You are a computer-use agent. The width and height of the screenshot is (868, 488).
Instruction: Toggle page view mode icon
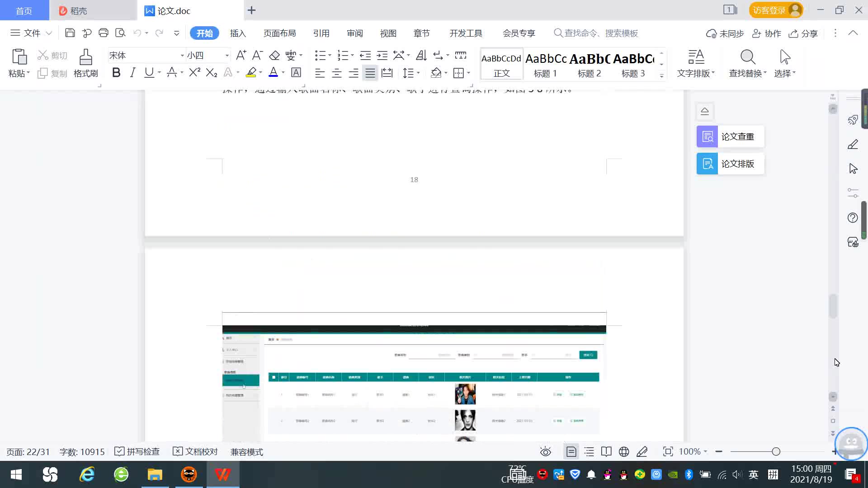click(571, 452)
